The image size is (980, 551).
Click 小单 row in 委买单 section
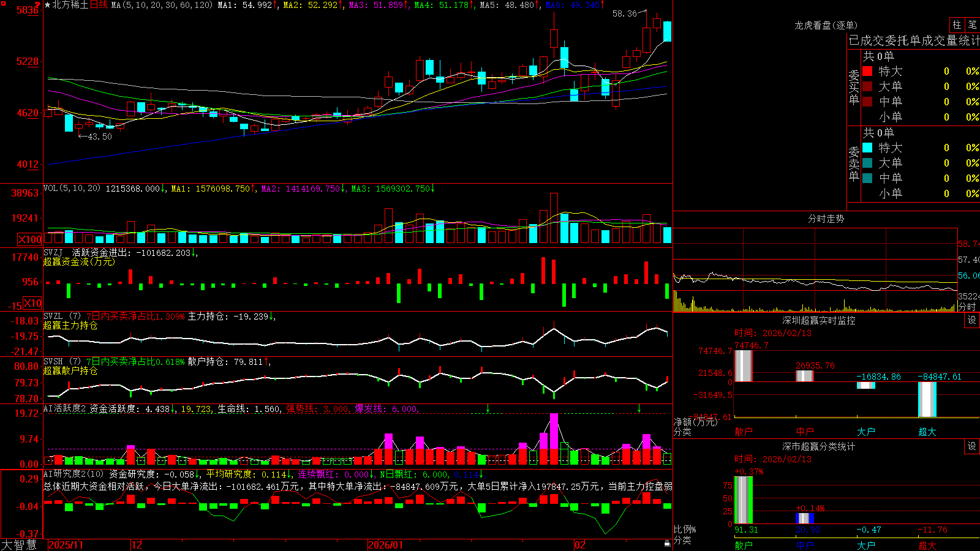click(921, 117)
